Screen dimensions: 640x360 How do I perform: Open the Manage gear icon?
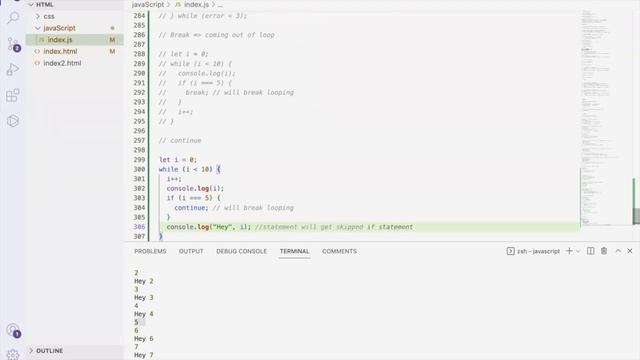13,354
